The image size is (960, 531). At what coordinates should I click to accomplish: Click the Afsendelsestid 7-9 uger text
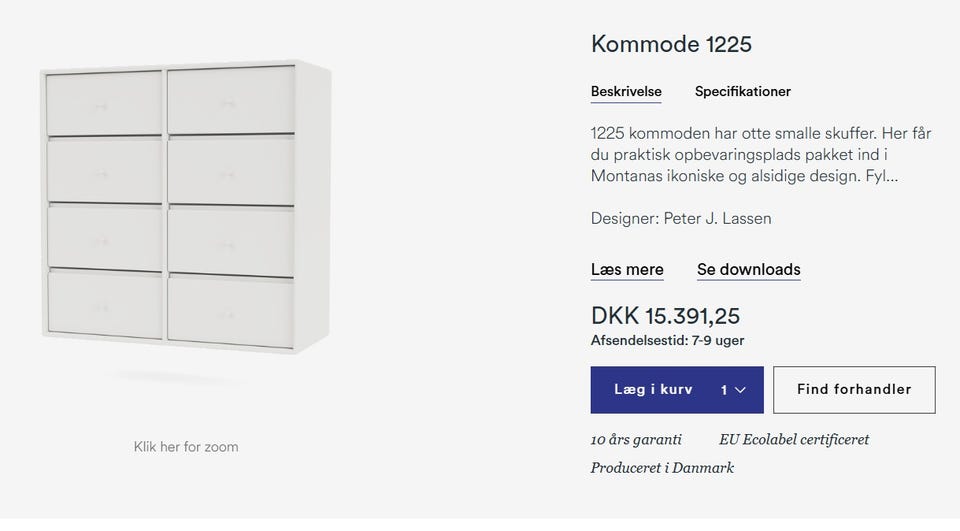[667, 340]
